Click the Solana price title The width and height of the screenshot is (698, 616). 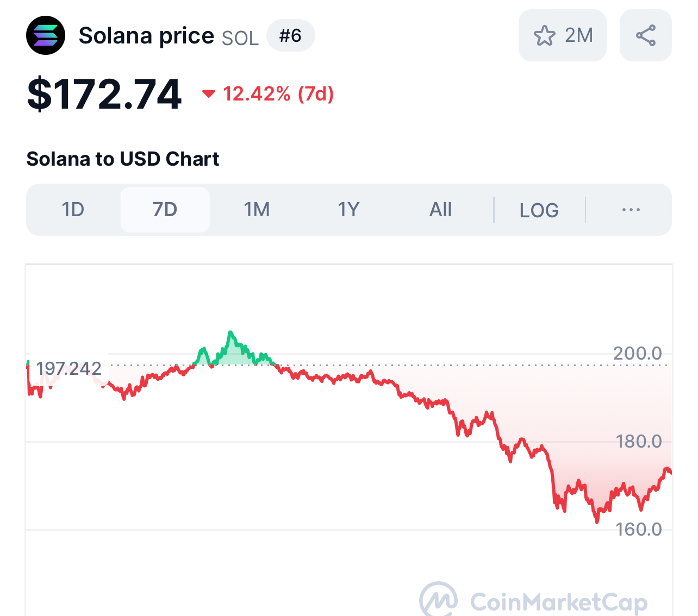coord(146,36)
